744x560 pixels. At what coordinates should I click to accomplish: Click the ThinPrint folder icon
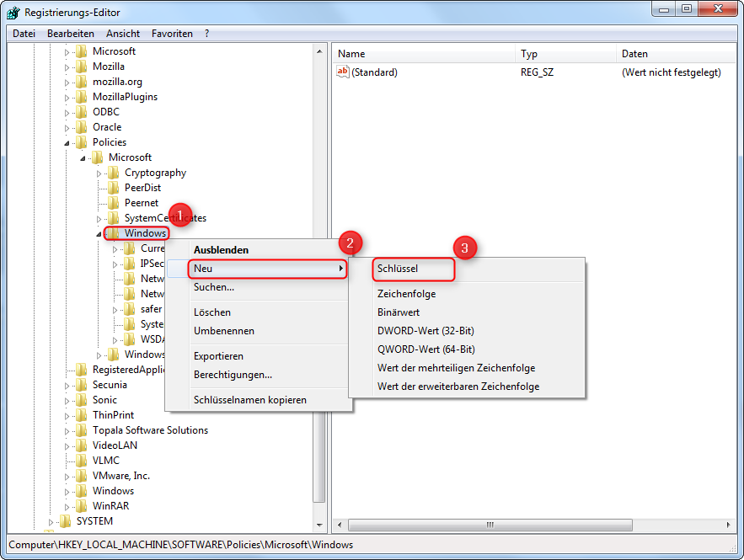pyautogui.click(x=83, y=414)
